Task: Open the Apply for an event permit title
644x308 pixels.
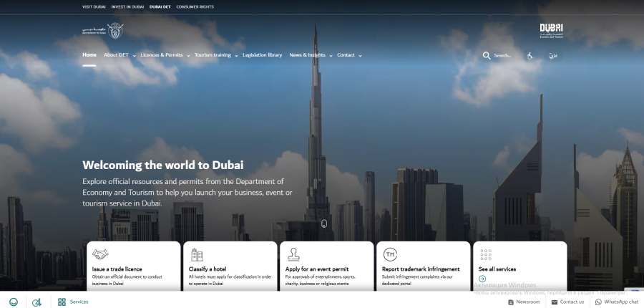Action: click(x=317, y=269)
